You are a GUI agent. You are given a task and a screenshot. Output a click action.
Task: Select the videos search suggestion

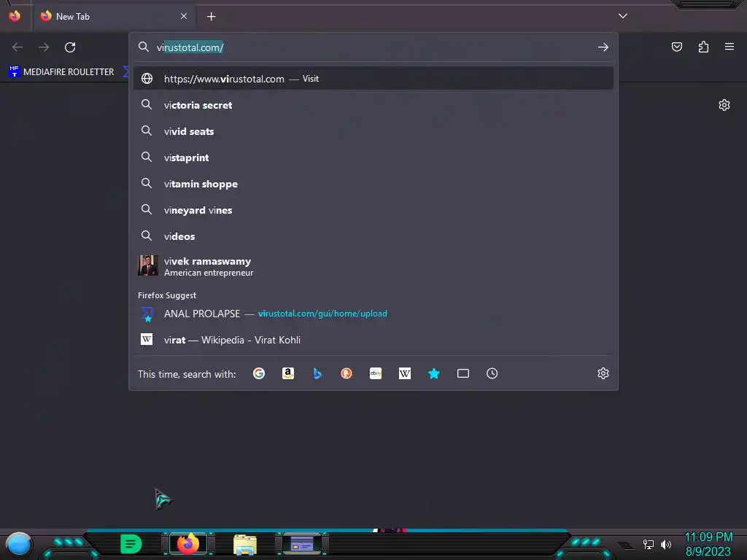point(373,236)
